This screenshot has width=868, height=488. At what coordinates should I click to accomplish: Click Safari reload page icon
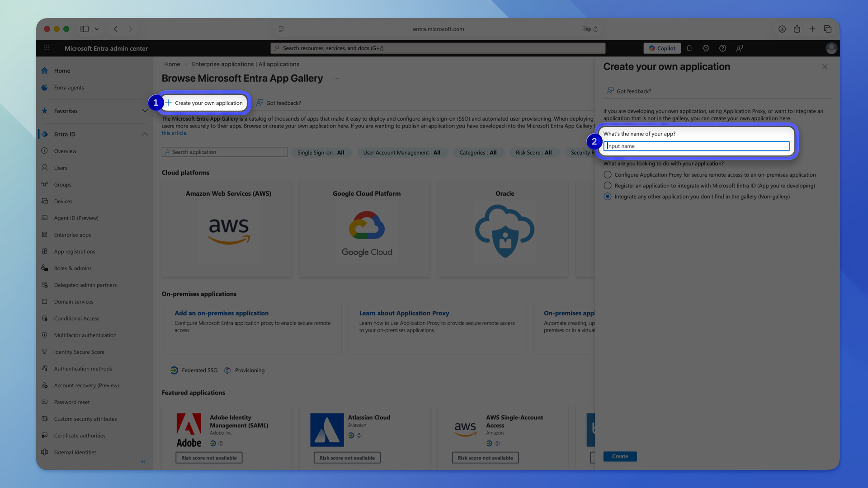coord(596,29)
